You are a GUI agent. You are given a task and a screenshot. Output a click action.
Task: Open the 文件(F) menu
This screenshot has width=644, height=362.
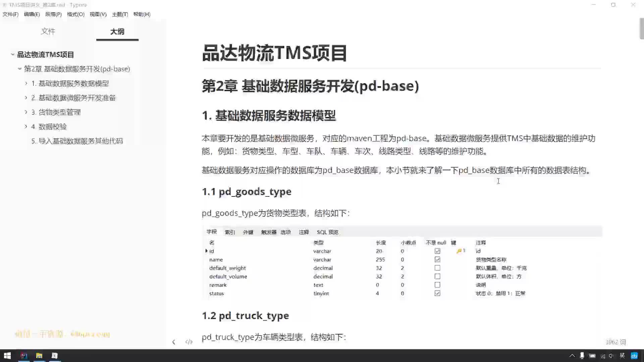point(10,14)
